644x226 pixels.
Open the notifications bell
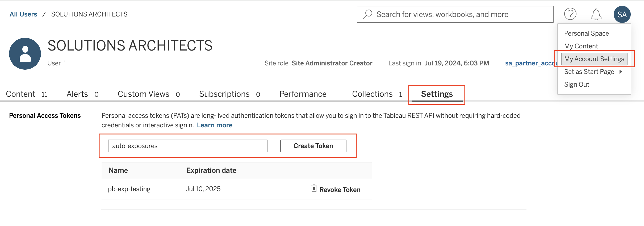596,14
